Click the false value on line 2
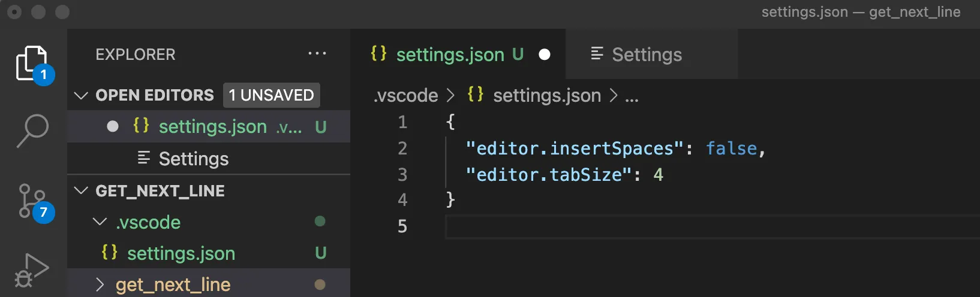The height and width of the screenshot is (297, 980). click(x=731, y=148)
